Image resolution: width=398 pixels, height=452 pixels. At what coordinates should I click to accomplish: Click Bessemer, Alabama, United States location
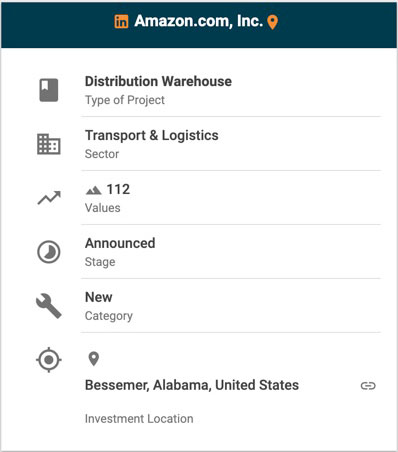pos(192,385)
